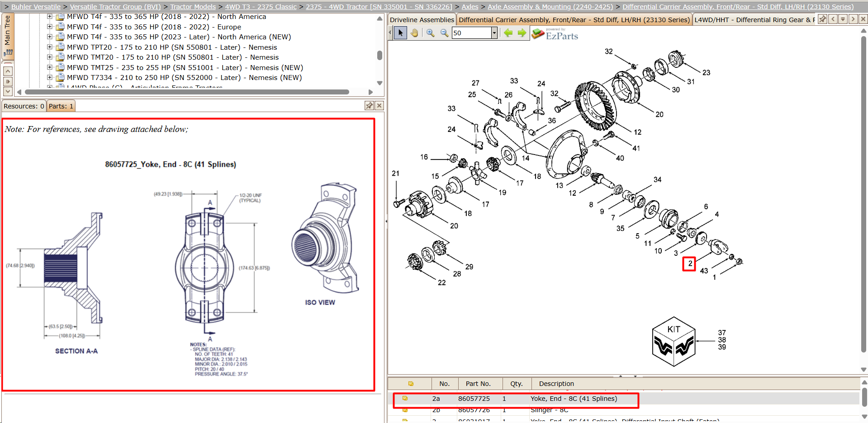This screenshot has width=868, height=423.
Task: Follow Versatile Tractor Group (BVI) breadcrumb
Action: (115, 7)
